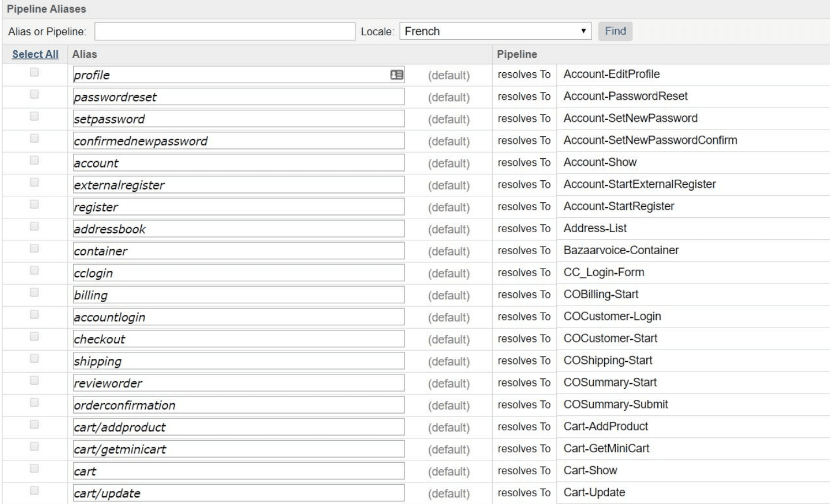Click the container alias text box
The height and width of the screenshot is (504, 830).
coord(238,251)
